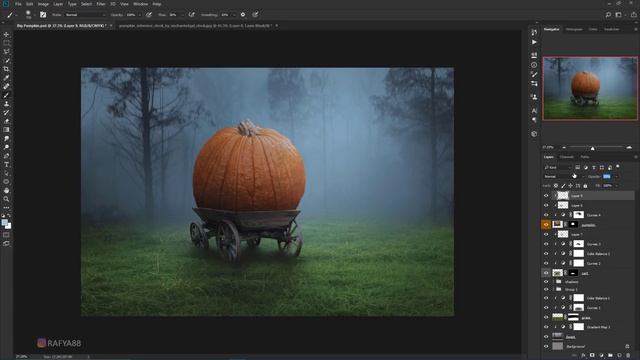Open the Filter menu
640x360 pixels.
(x=101, y=4)
